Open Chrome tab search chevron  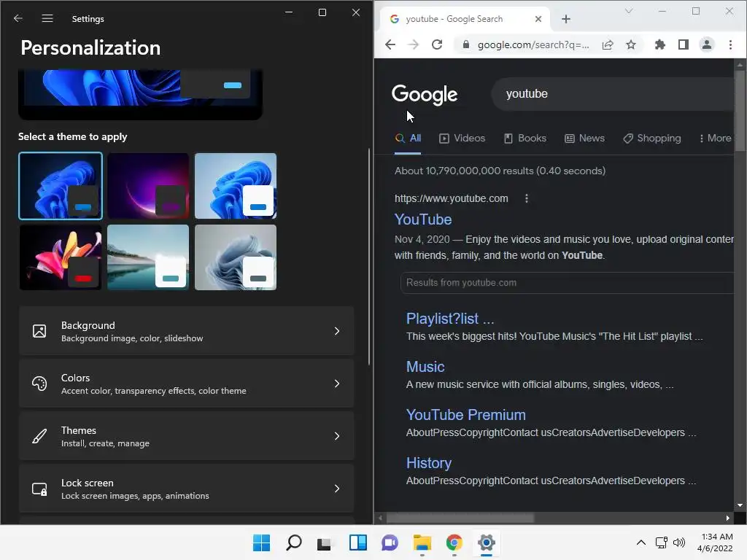(629, 11)
